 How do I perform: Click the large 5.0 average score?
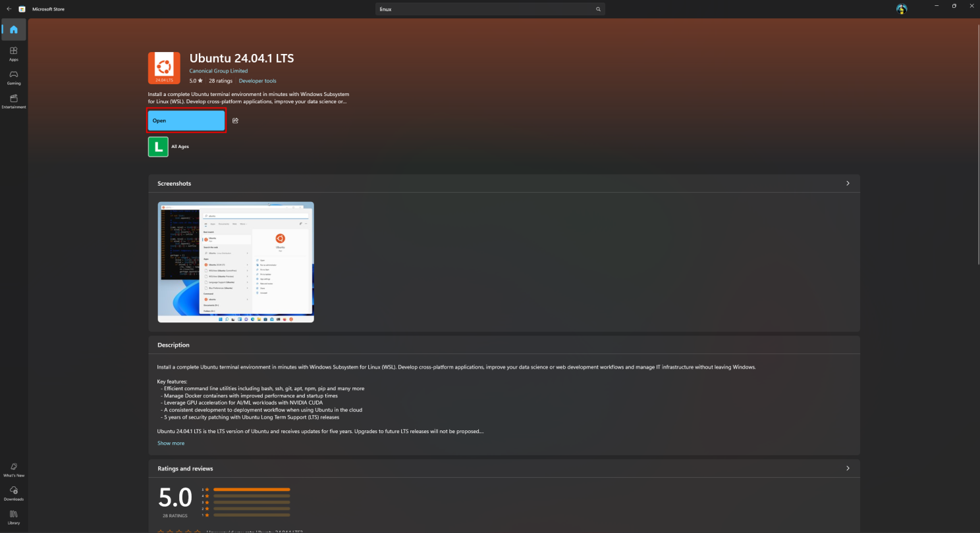click(175, 497)
